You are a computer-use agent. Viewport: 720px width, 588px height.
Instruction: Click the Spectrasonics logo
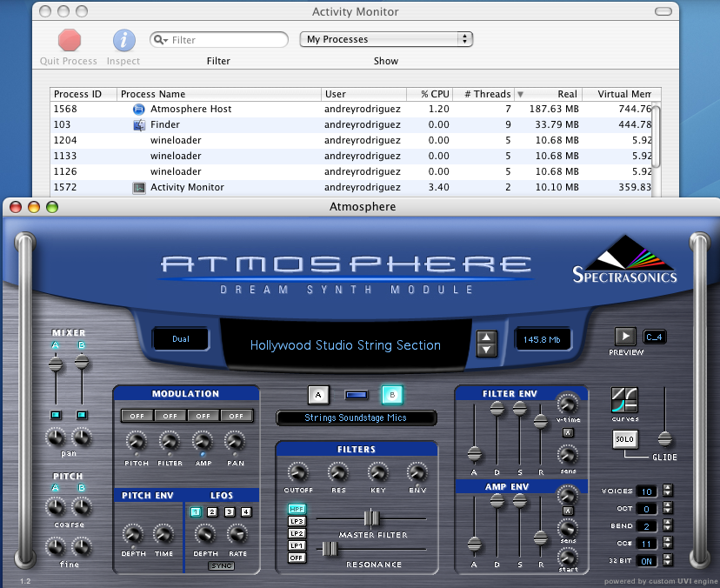(x=623, y=260)
